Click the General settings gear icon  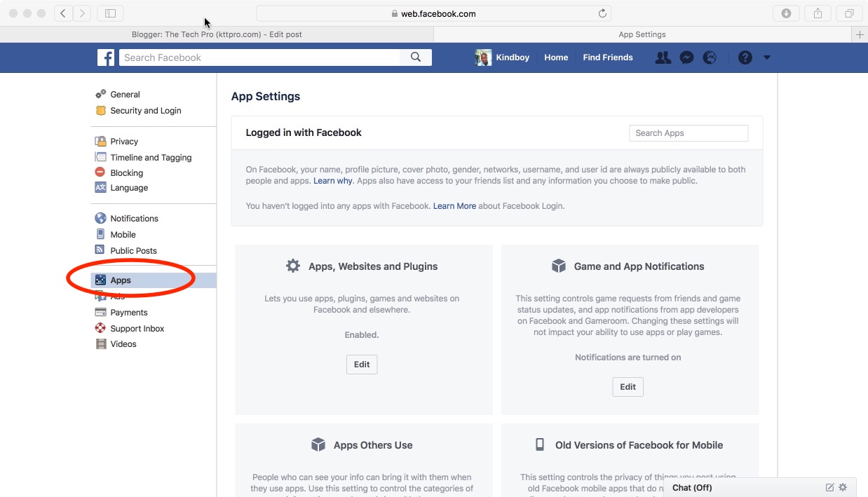point(100,94)
